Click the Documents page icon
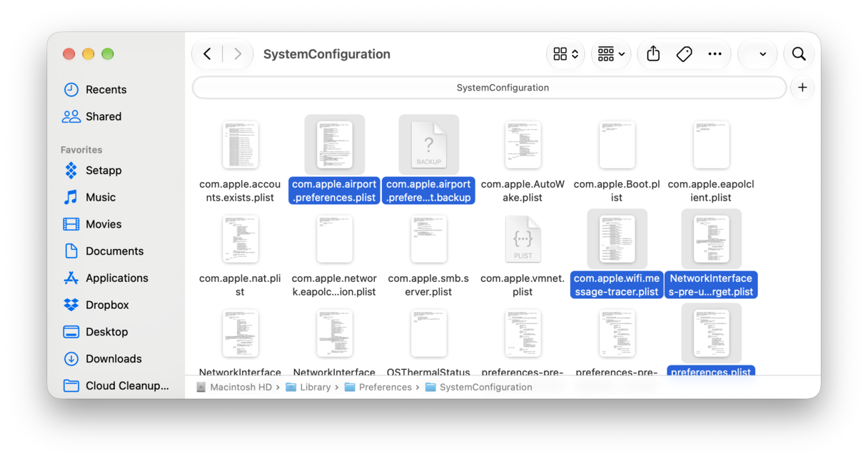 click(x=71, y=251)
